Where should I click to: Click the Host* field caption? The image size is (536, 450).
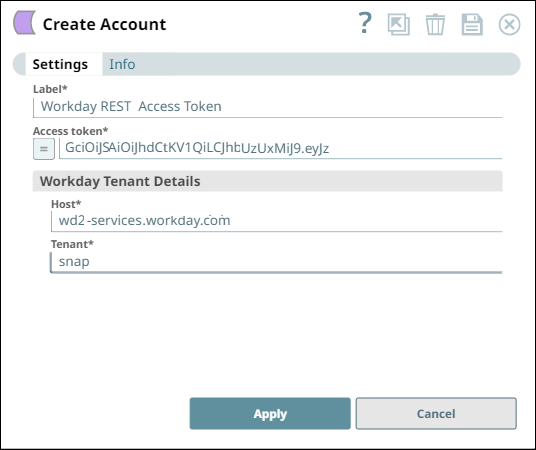pyautogui.click(x=66, y=204)
